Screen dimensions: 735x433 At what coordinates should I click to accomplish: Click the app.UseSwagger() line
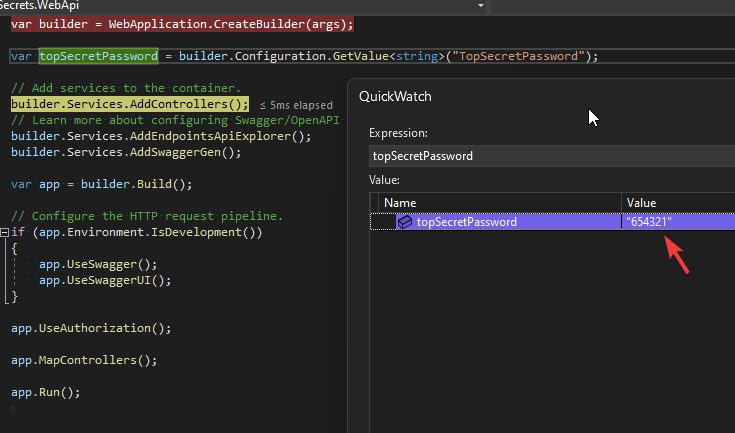[x=98, y=264]
